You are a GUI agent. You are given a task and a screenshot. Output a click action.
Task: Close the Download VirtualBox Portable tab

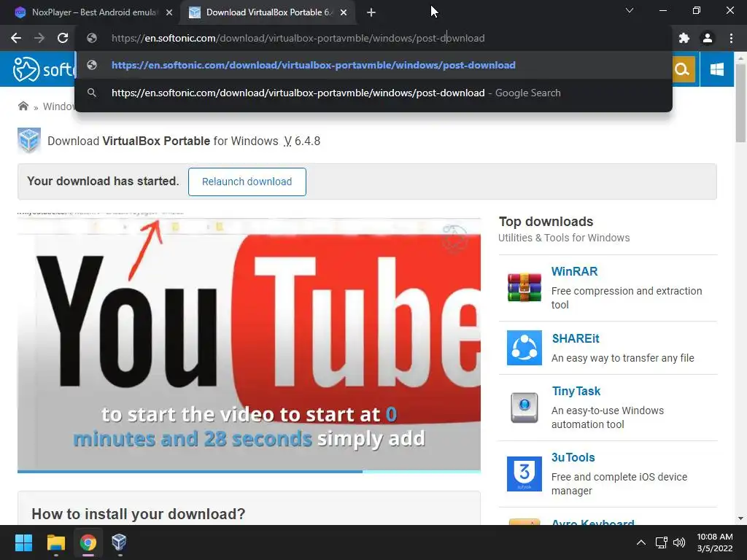click(344, 13)
